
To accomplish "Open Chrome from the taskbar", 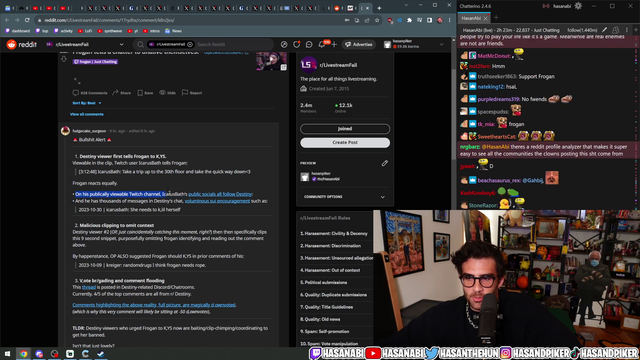I will pos(23,354).
